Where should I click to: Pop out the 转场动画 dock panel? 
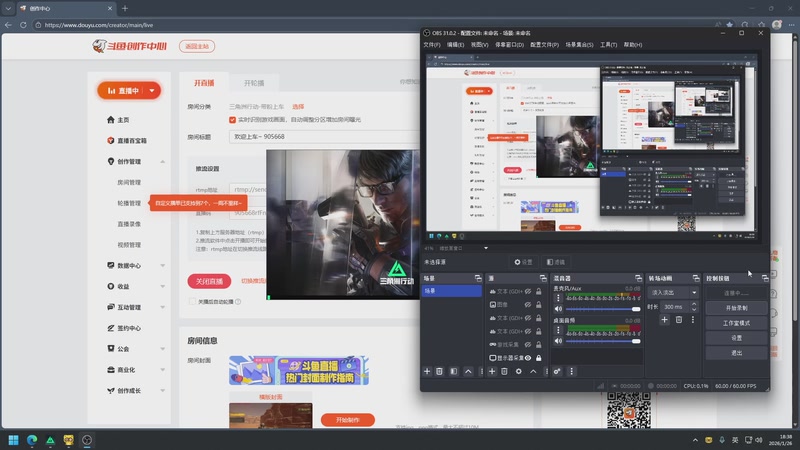point(696,278)
